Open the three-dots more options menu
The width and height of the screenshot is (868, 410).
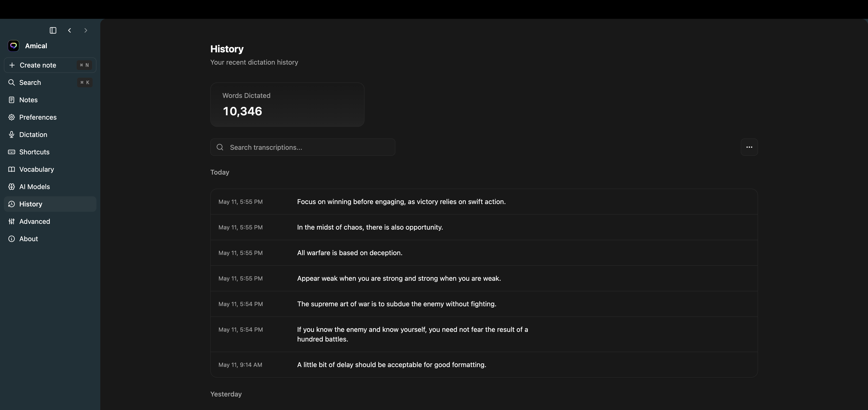[749, 147]
